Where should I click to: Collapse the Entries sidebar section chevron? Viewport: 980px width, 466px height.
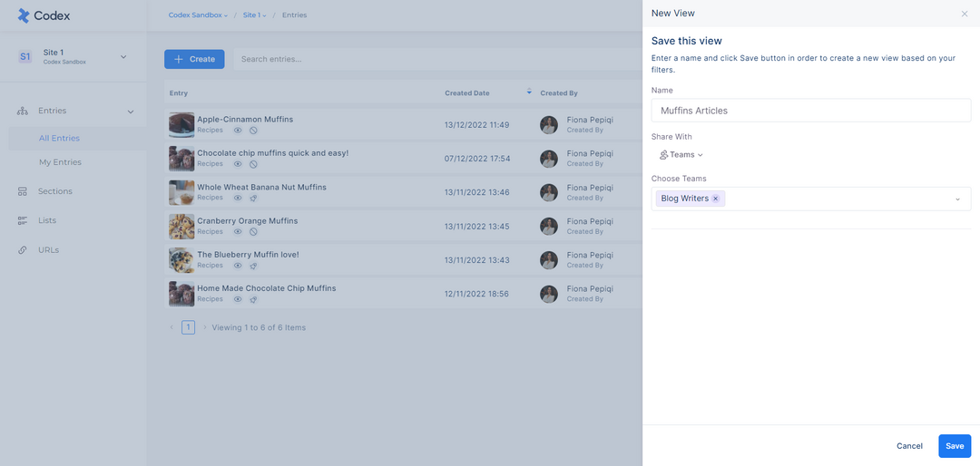131,112
